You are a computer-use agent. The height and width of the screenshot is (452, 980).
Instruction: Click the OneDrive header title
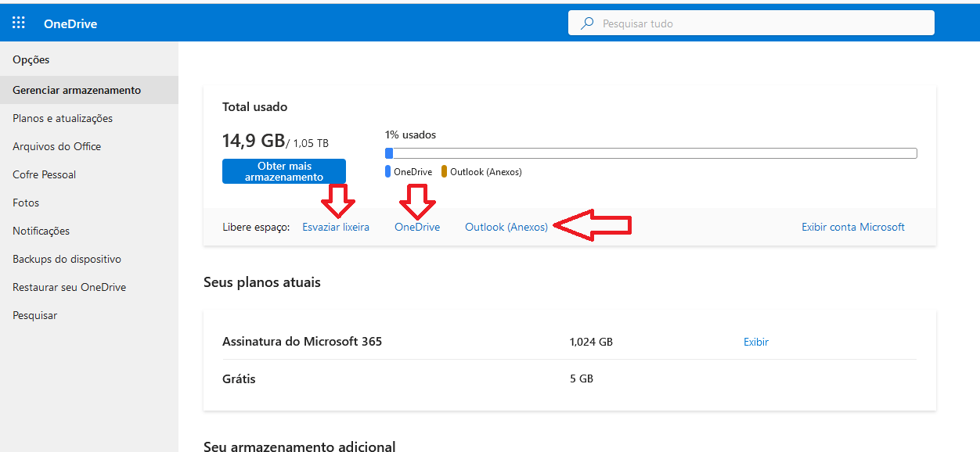tap(70, 23)
